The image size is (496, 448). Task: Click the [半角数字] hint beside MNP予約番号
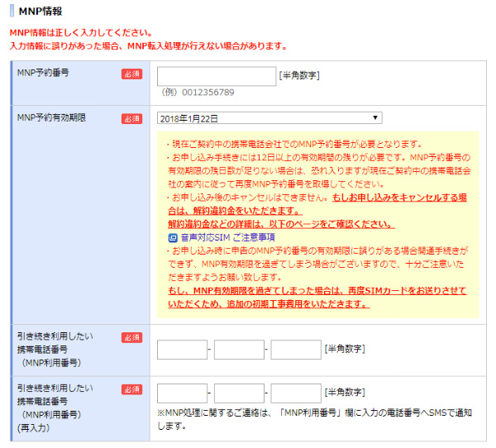299,75
